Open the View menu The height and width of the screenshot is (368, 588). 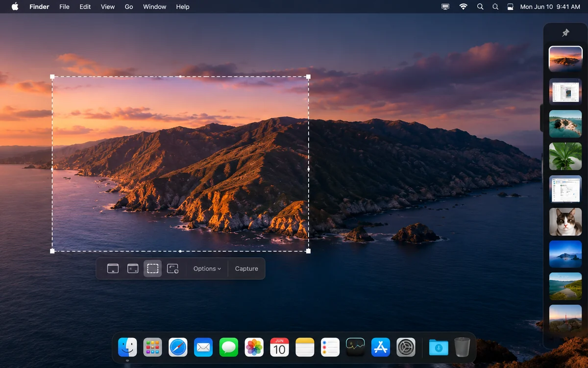[108, 7]
